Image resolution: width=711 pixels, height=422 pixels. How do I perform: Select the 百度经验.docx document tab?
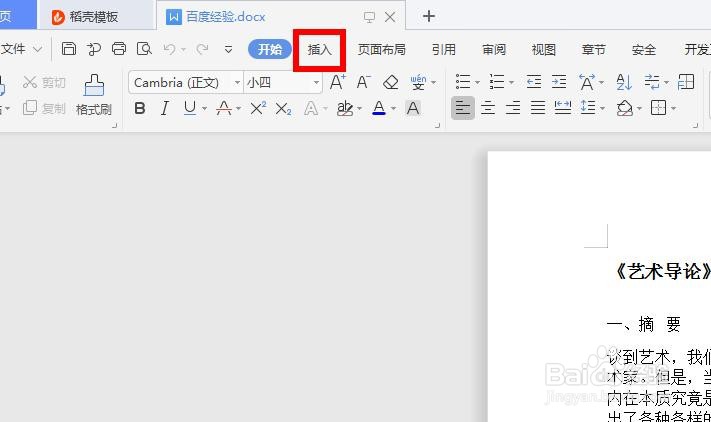[225, 17]
